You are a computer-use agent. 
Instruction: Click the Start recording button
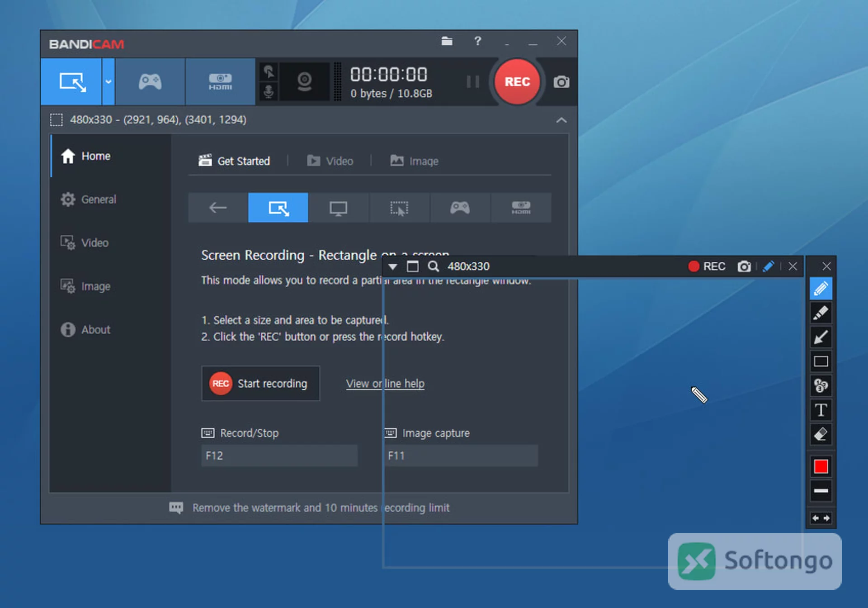260,383
